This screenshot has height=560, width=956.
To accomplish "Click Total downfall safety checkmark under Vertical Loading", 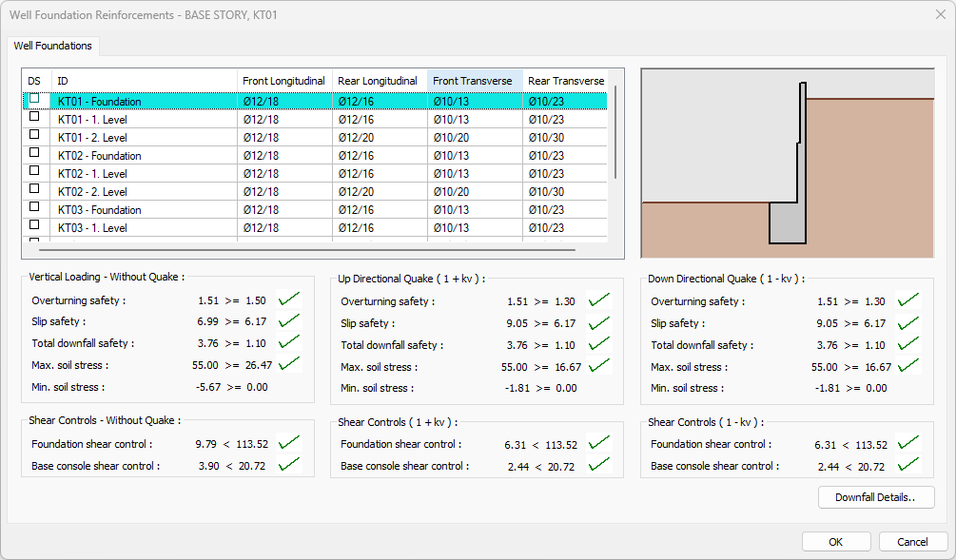I will pyautogui.click(x=289, y=342).
